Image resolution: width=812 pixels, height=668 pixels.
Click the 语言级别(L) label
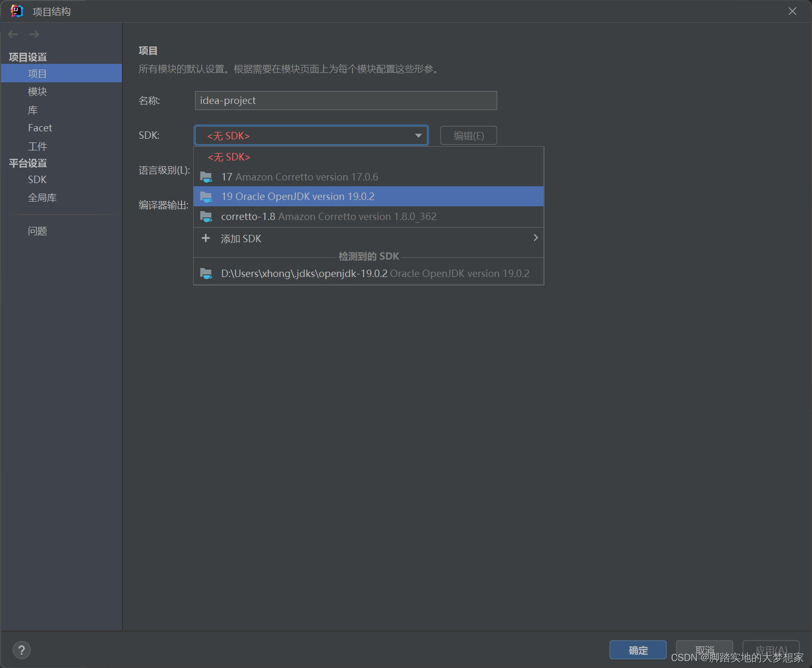[x=164, y=170]
